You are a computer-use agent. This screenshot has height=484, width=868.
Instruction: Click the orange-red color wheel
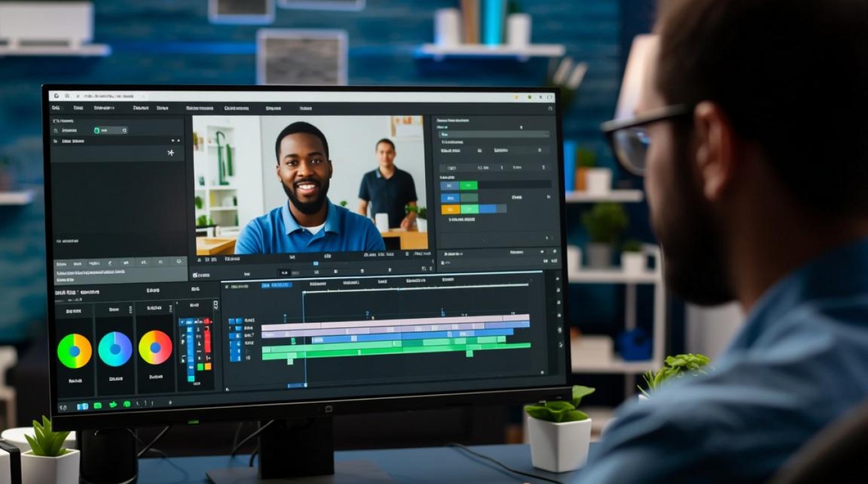tap(155, 347)
